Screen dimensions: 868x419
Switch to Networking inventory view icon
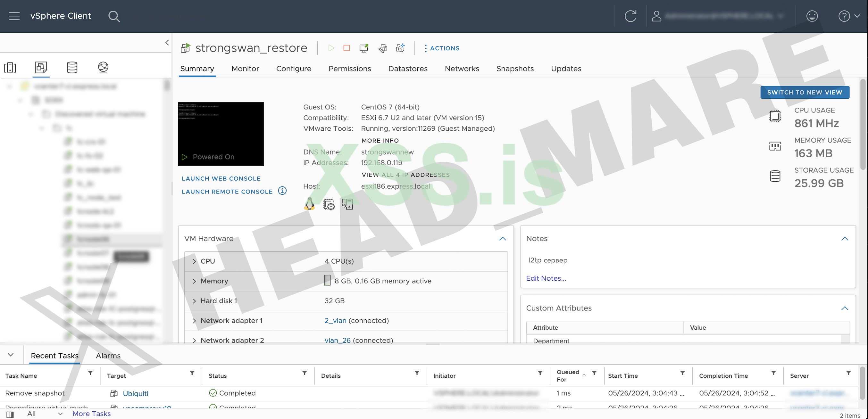click(103, 67)
